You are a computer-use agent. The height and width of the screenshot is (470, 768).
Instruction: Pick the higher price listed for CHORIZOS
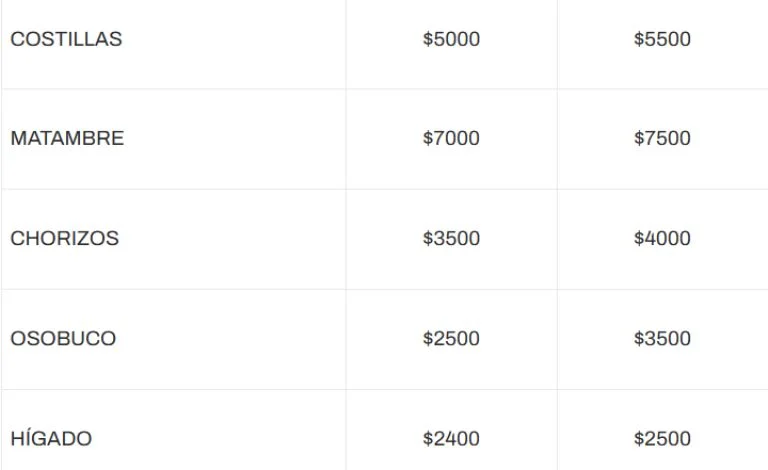click(x=662, y=238)
